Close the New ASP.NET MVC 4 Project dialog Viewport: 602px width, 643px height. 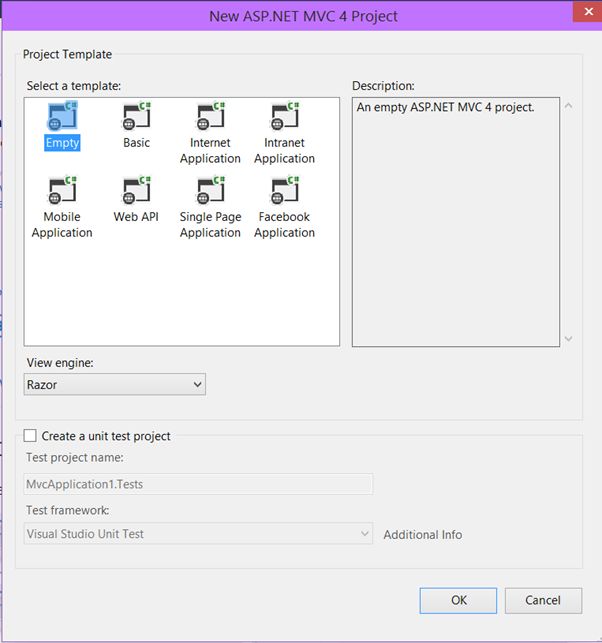tap(588, 11)
